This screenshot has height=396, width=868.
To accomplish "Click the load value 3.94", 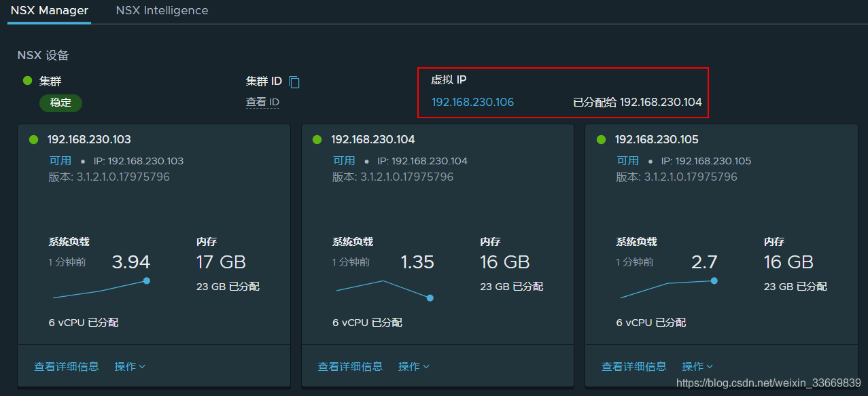I will coord(131,262).
